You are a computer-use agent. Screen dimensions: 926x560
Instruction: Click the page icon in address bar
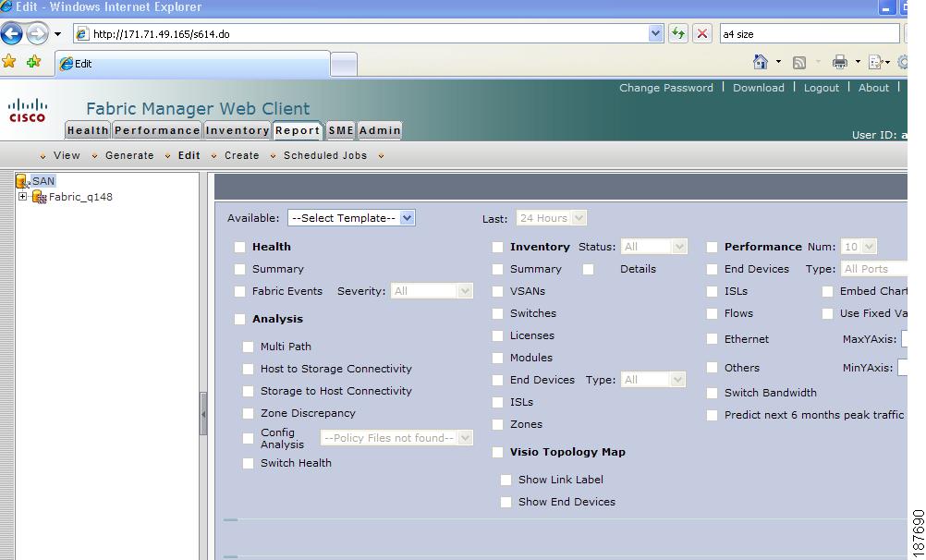82,33
